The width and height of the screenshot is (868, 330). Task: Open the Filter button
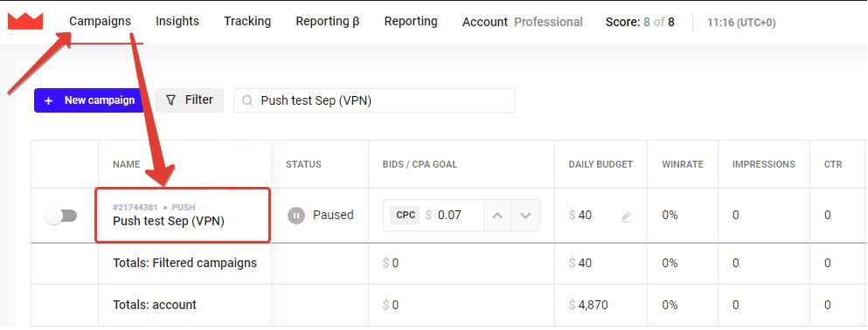click(190, 100)
